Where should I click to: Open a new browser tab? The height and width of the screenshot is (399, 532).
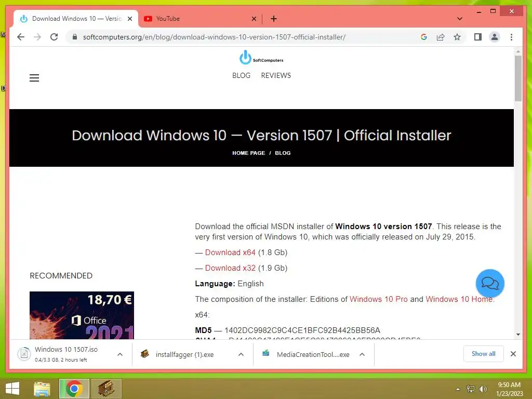274,19
